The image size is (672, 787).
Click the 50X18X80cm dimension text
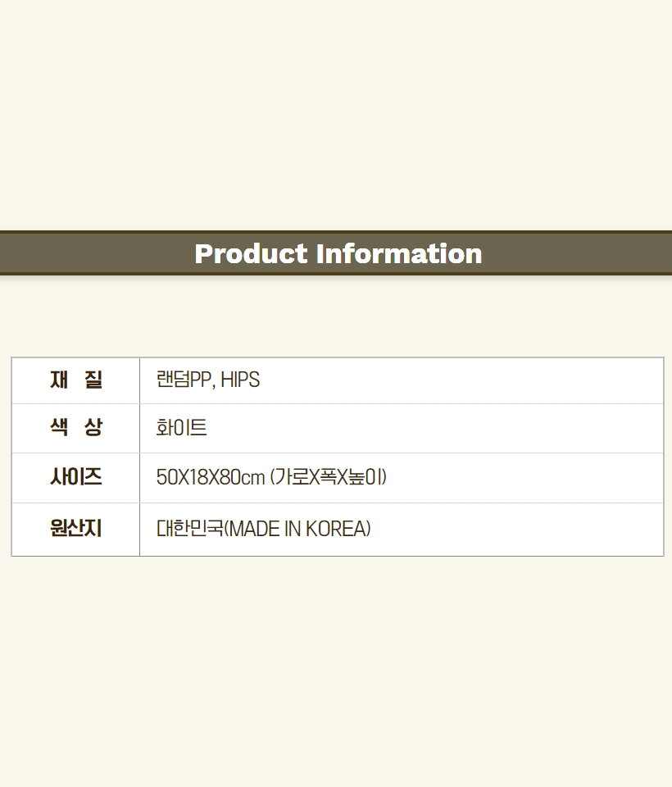pos(211,477)
